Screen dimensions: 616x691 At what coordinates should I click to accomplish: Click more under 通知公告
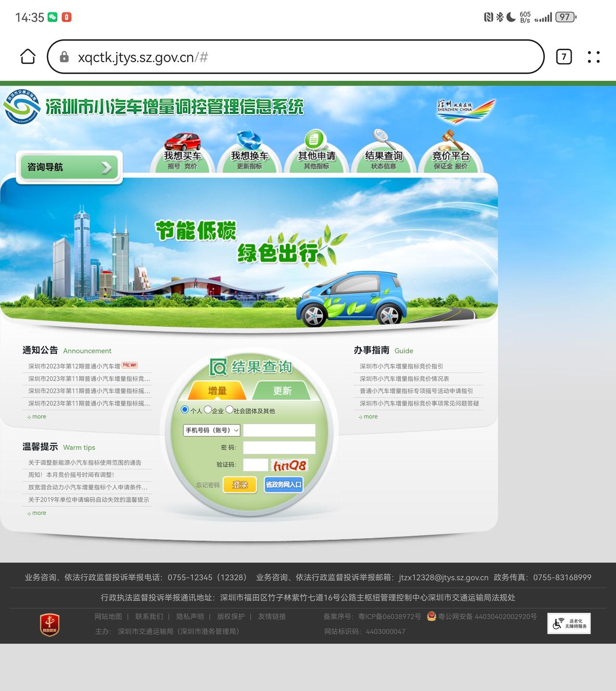(x=37, y=417)
